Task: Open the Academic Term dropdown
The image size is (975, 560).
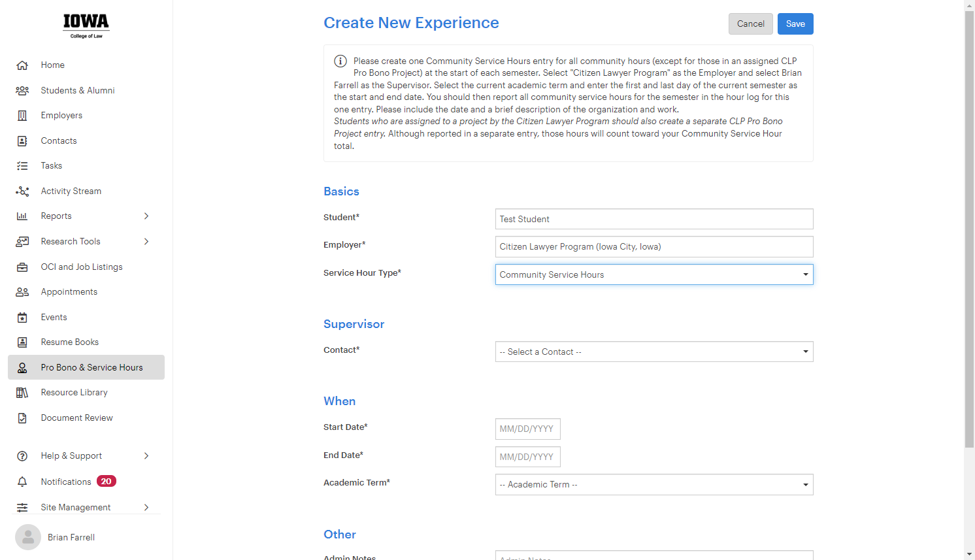Action: pos(654,485)
